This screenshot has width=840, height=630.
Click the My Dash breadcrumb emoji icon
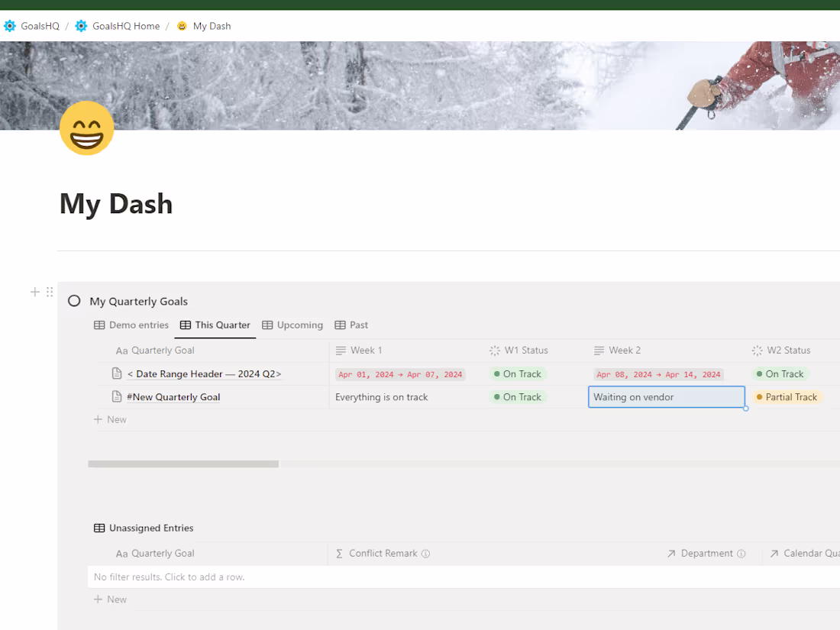[183, 26]
